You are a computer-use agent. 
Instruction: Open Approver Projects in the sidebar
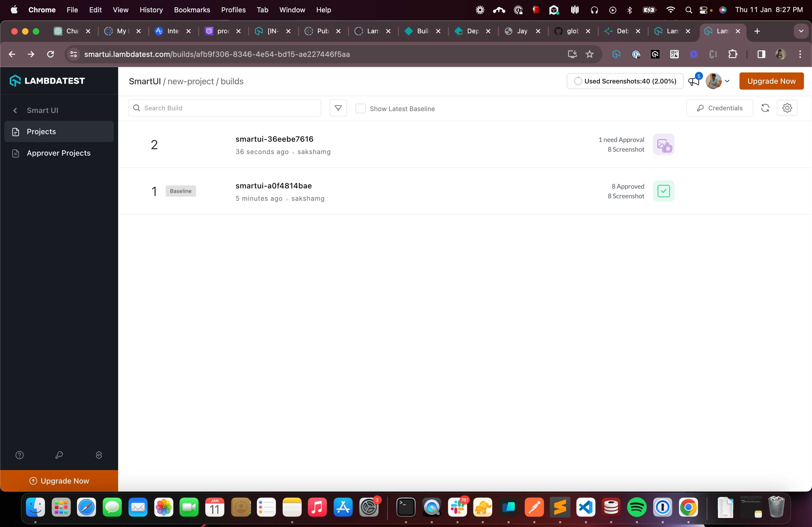(x=59, y=153)
